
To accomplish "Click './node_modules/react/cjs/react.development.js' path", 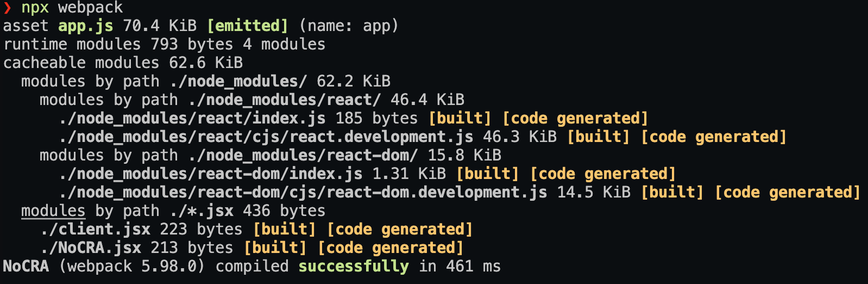I will point(266,137).
